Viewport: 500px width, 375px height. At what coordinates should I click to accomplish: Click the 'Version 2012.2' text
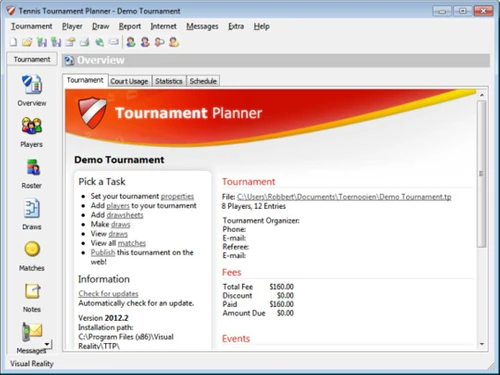[103, 318]
